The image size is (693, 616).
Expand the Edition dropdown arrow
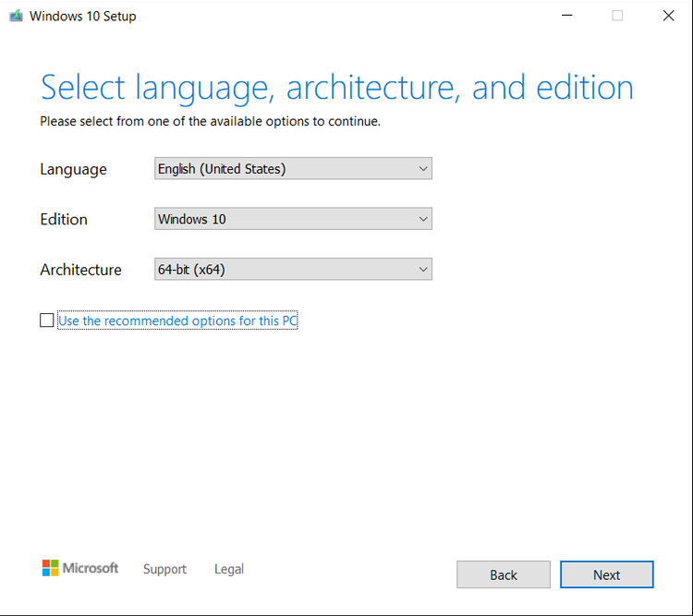click(423, 219)
